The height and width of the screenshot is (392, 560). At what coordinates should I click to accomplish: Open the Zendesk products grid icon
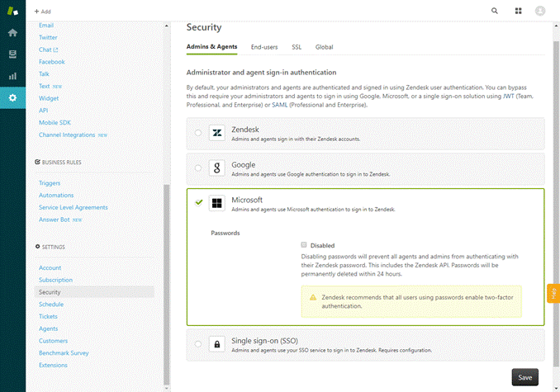518,11
